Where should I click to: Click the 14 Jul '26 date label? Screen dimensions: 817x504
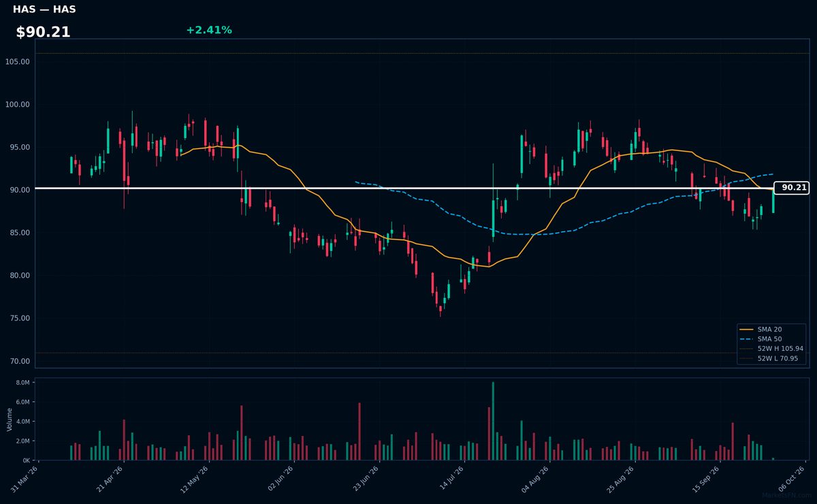pyautogui.click(x=453, y=478)
